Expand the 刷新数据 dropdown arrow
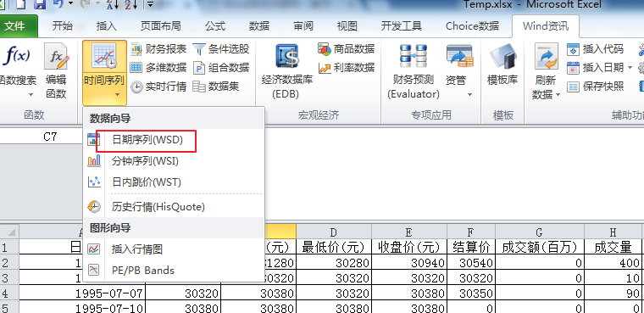Image resolution: width=644 pixels, height=313 pixels. (x=558, y=95)
